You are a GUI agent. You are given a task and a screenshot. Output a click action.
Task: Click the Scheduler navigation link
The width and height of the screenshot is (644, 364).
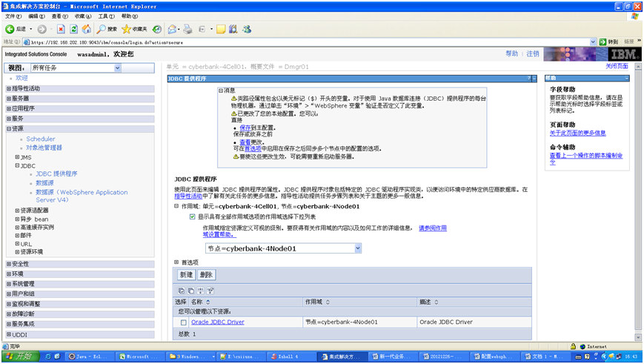tap(41, 139)
